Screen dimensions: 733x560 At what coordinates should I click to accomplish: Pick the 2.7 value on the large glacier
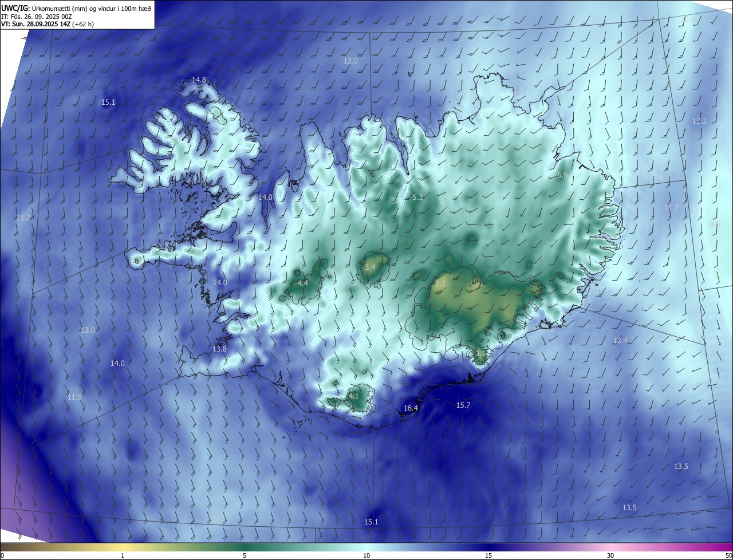(440, 283)
